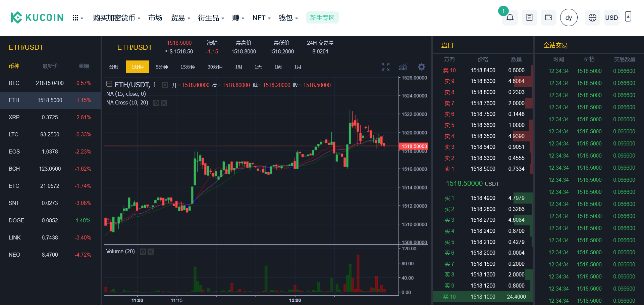Click the wallet assets icon in header

click(x=548, y=18)
